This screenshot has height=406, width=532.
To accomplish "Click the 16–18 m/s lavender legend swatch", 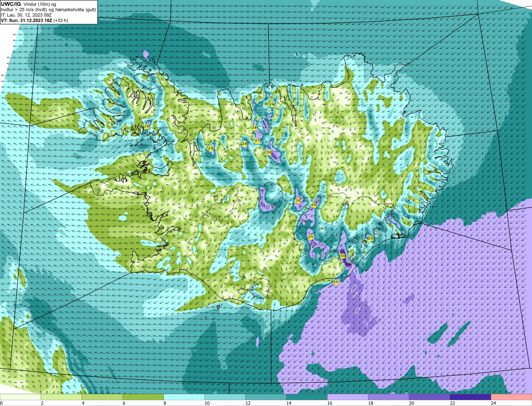I will coord(348,397).
